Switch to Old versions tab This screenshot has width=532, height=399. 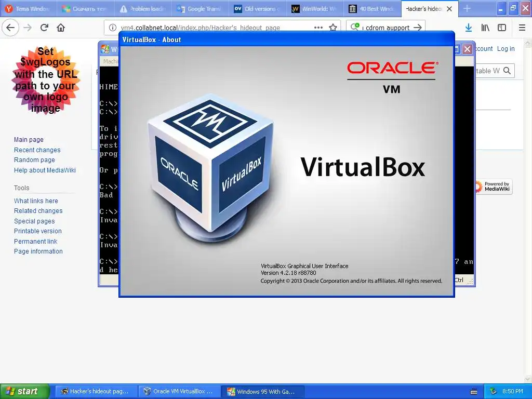[257, 9]
